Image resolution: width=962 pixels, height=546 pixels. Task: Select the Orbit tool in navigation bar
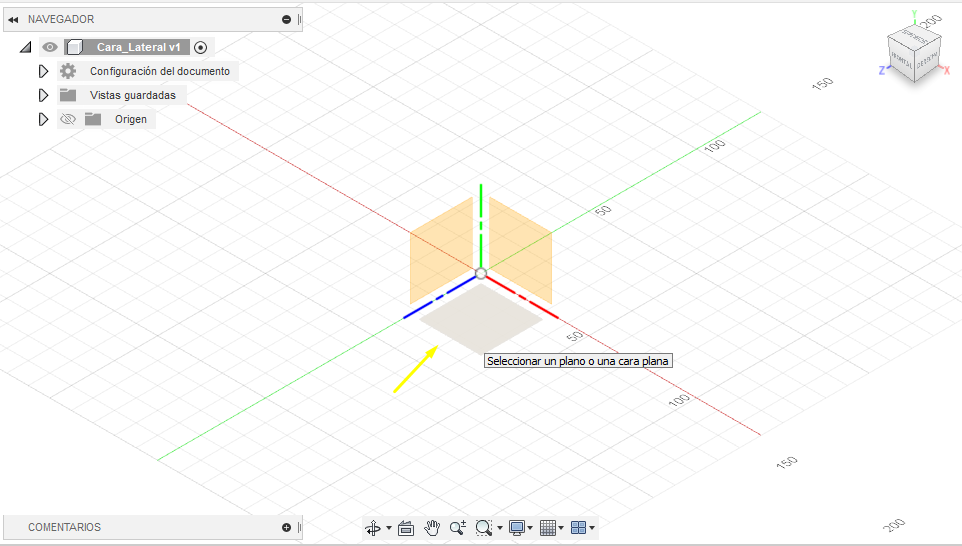[x=372, y=528]
